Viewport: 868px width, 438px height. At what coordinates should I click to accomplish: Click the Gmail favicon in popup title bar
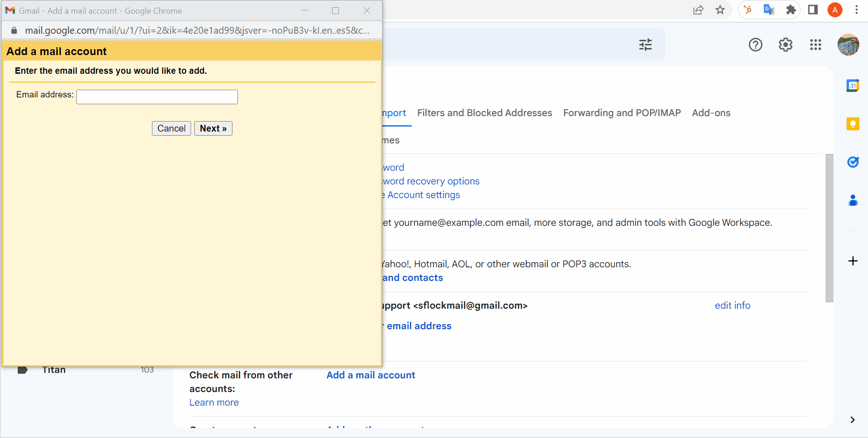point(10,10)
